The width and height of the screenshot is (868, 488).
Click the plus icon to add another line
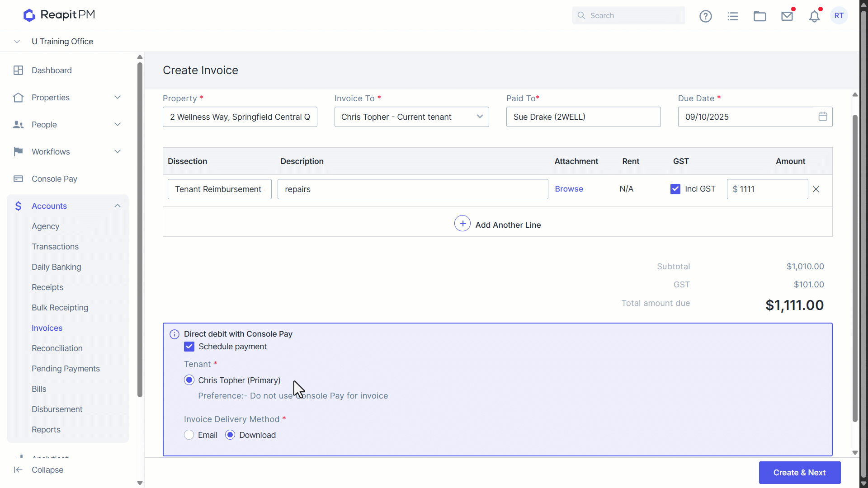coord(462,224)
